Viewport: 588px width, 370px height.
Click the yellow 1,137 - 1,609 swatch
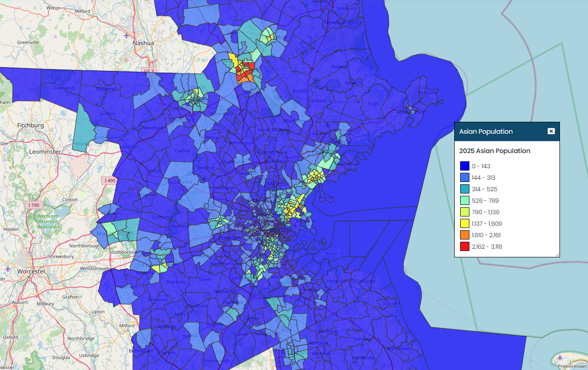point(465,224)
